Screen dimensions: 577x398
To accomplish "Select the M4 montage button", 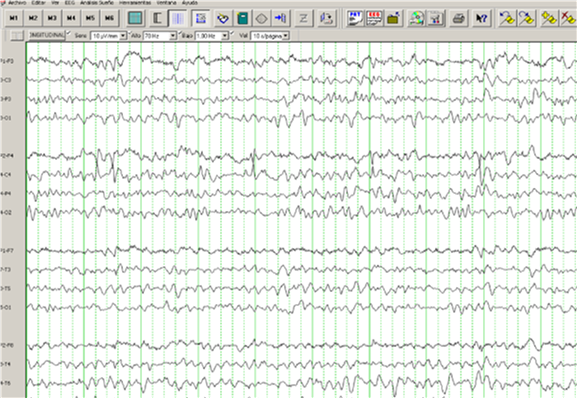I will coord(71,18).
